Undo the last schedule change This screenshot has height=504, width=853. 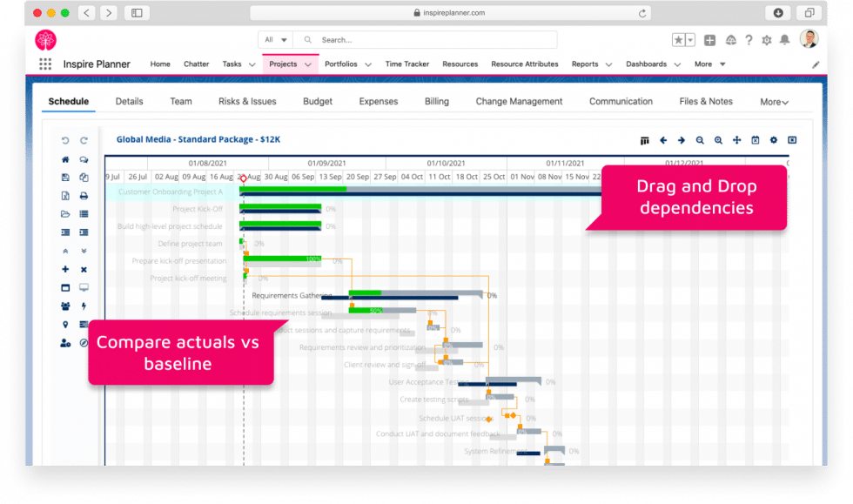[64, 139]
